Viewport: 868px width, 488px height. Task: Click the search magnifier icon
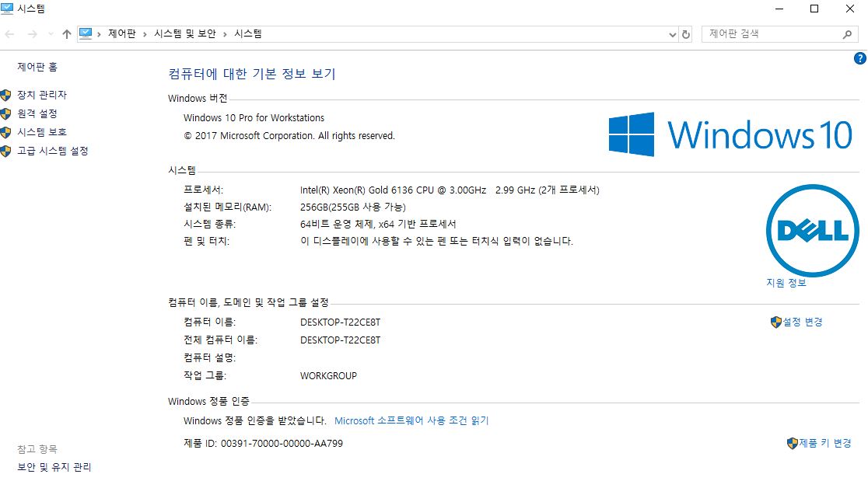point(847,34)
